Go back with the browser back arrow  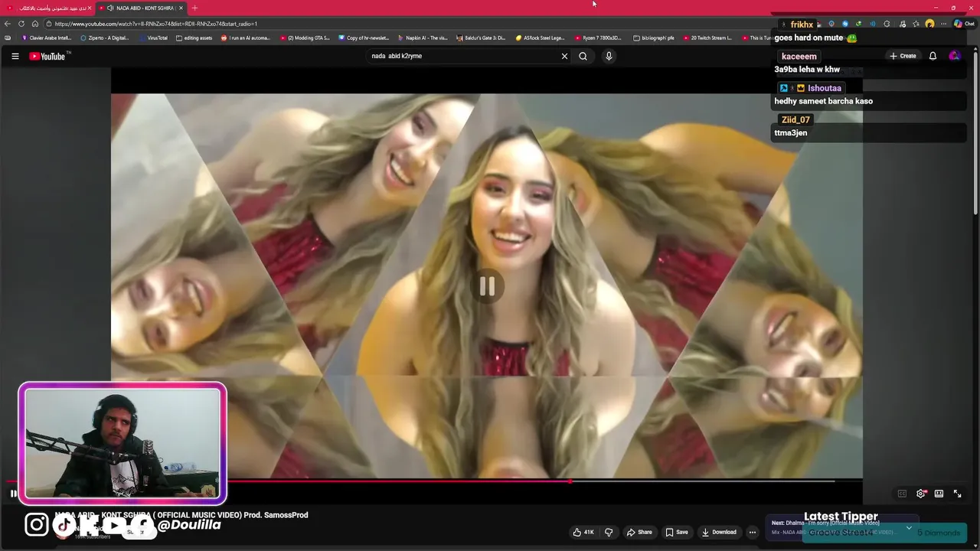[x=8, y=24]
